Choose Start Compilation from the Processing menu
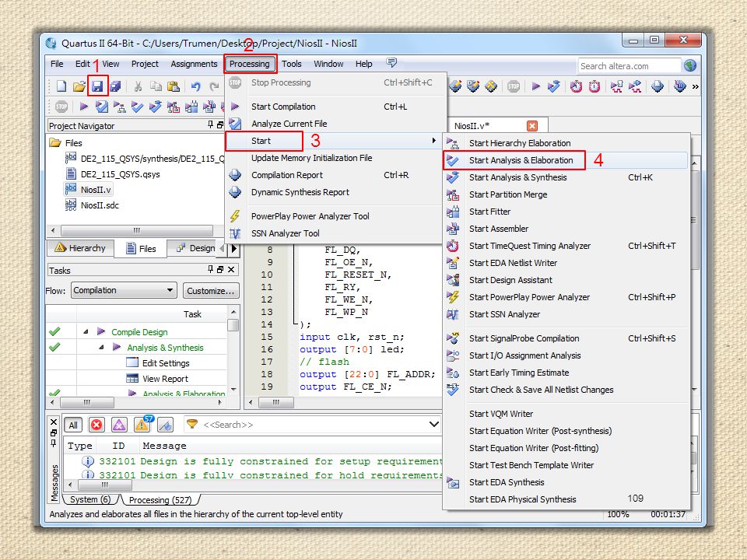Screen dimensions: 747x560 pyautogui.click(x=336, y=107)
